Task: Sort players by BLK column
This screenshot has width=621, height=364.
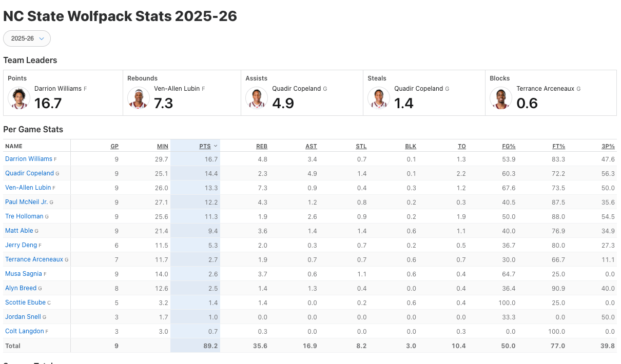Action: pyautogui.click(x=411, y=146)
